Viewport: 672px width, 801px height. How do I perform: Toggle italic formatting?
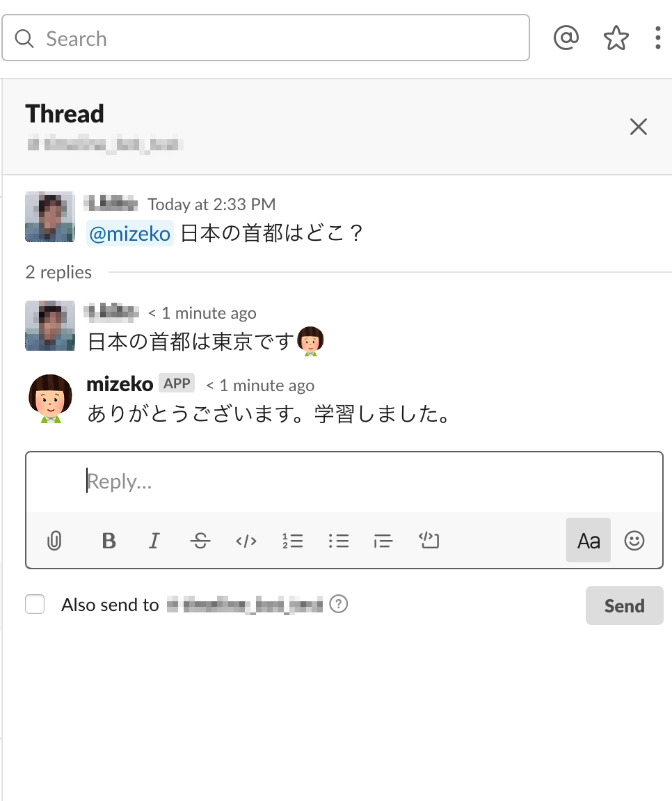pyautogui.click(x=154, y=541)
